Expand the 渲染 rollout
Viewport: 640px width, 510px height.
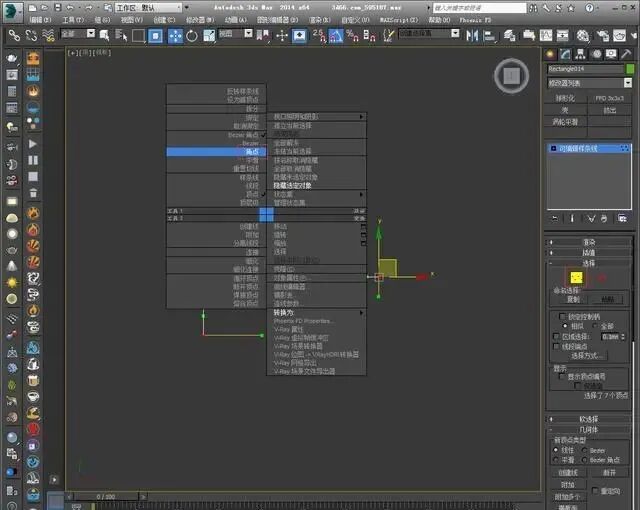click(x=589, y=242)
